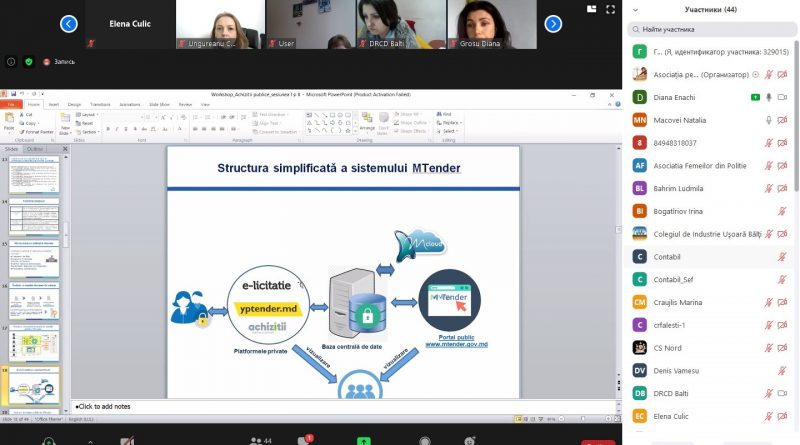The width and height of the screenshot is (800, 445).
Task: Go to previous video page with left arrow
Action: click(x=69, y=23)
